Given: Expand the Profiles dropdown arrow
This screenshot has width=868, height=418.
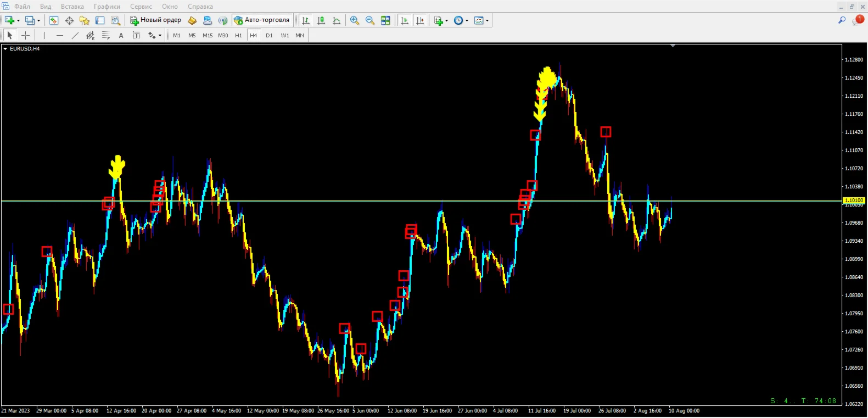Looking at the screenshot, I should (38, 20).
